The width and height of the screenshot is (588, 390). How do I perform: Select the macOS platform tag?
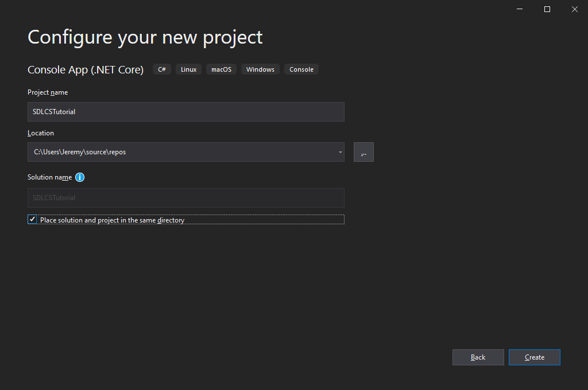tap(221, 69)
